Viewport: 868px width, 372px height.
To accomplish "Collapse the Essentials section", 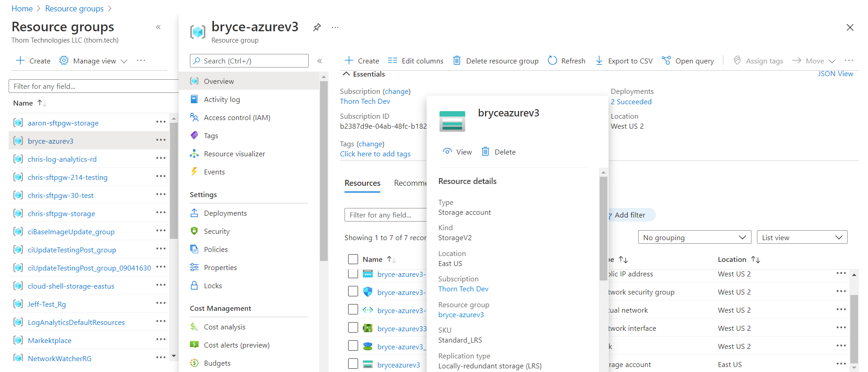I will pos(346,74).
